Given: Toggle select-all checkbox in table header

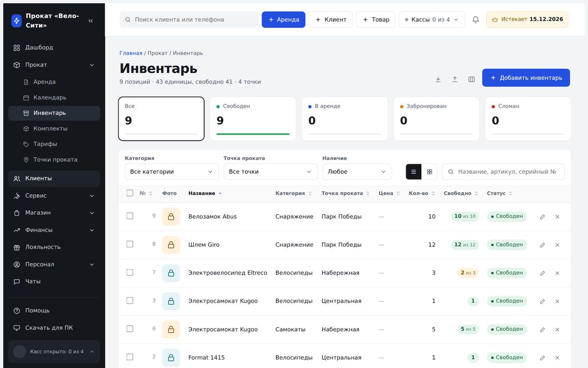Looking at the screenshot, I should [x=130, y=193].
